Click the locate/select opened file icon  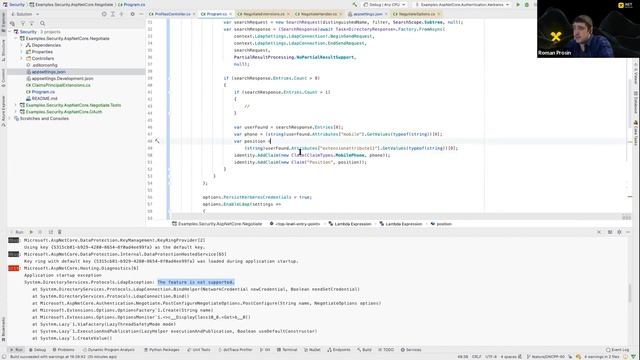pos(104,14)
